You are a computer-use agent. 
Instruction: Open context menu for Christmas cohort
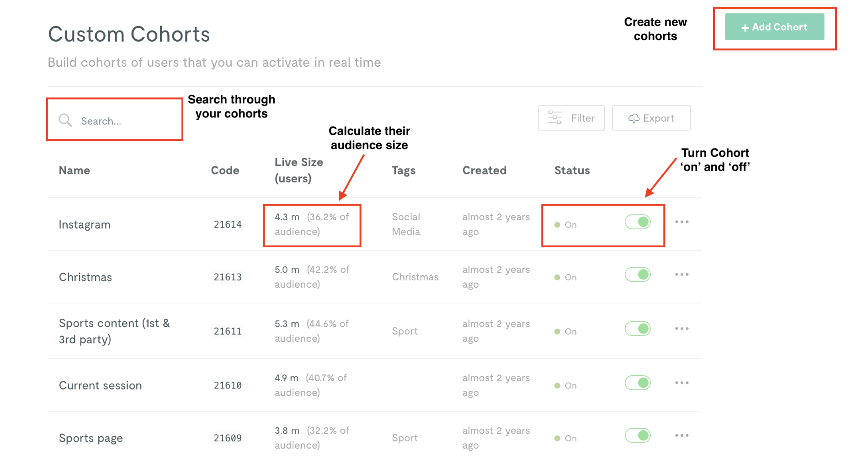682,274
